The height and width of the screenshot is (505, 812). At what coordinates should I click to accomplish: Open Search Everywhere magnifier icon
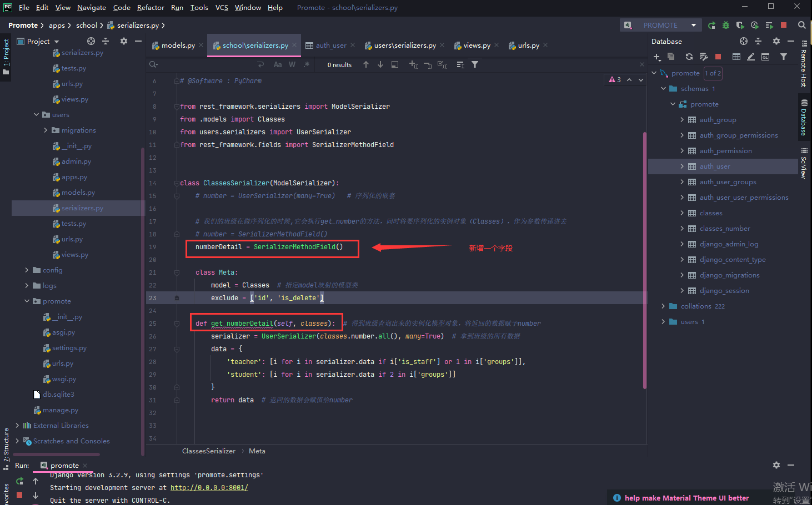(802, 25)
